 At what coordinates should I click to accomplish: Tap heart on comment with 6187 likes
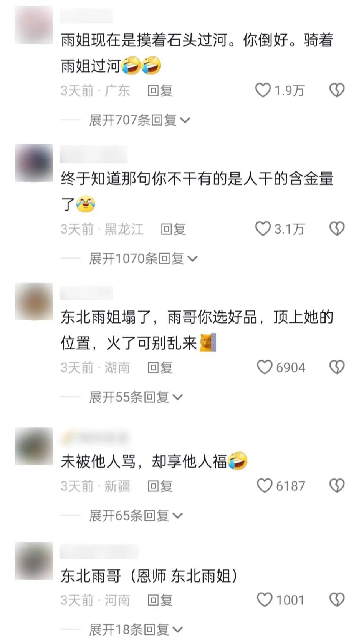265,485
